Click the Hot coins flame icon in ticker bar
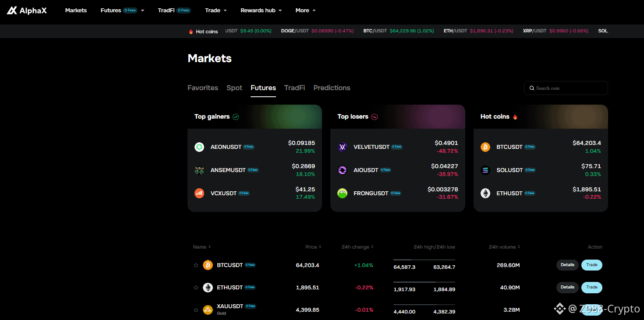Image resolution: width=644 pixels, height=320 pixels. click(191, 32)
